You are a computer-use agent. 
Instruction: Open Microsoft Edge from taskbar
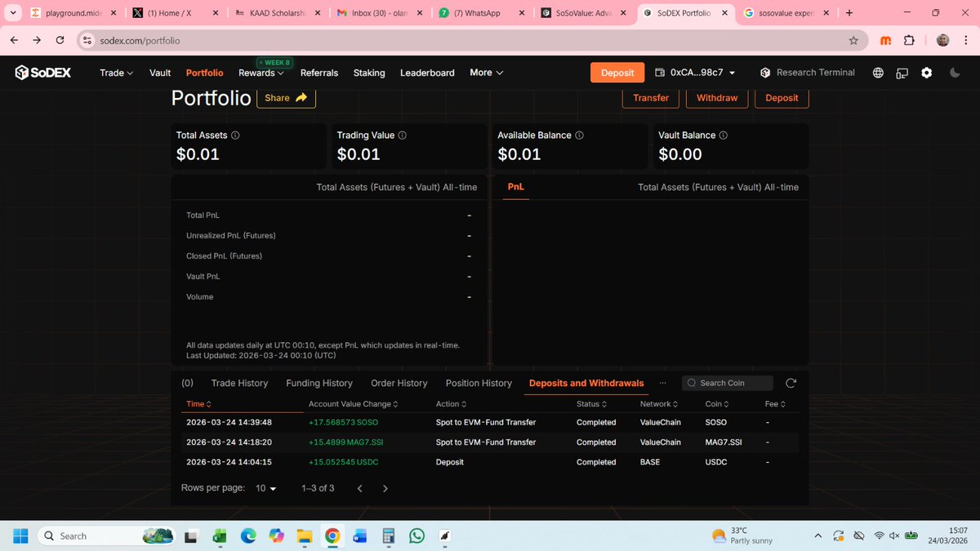(x=248, y=535)
